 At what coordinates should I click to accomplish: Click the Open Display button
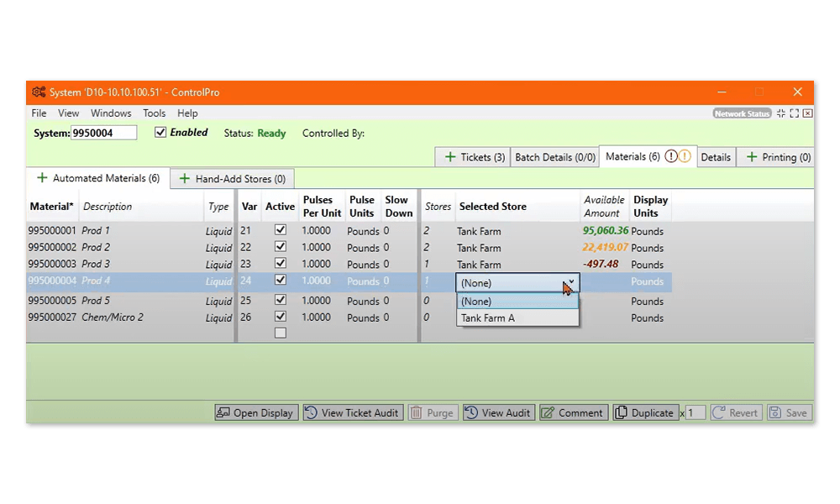coord(256,412)
